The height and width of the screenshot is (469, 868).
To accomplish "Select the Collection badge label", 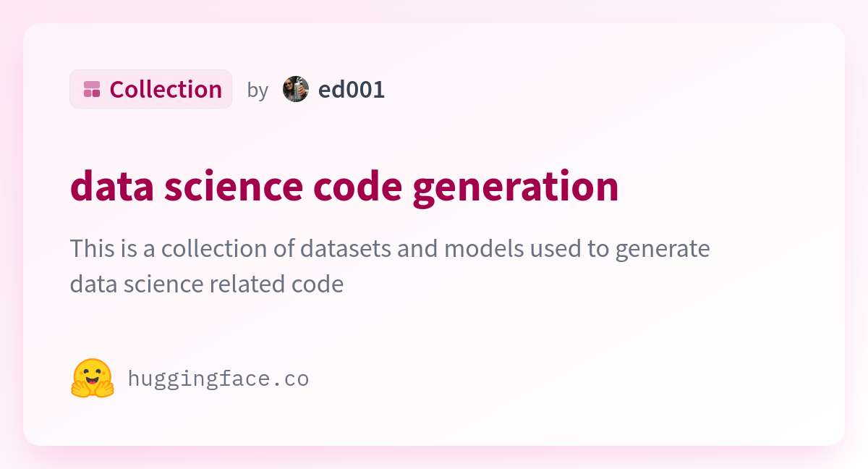I will coord(166,90).
